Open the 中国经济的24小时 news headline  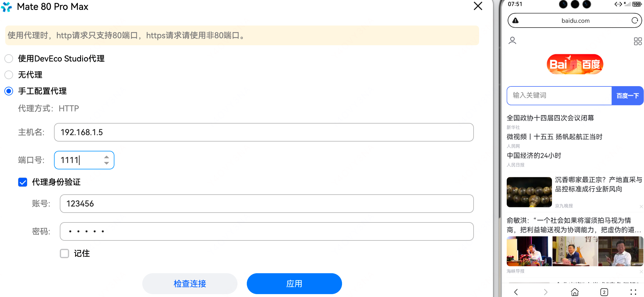(x=534, y=156)
